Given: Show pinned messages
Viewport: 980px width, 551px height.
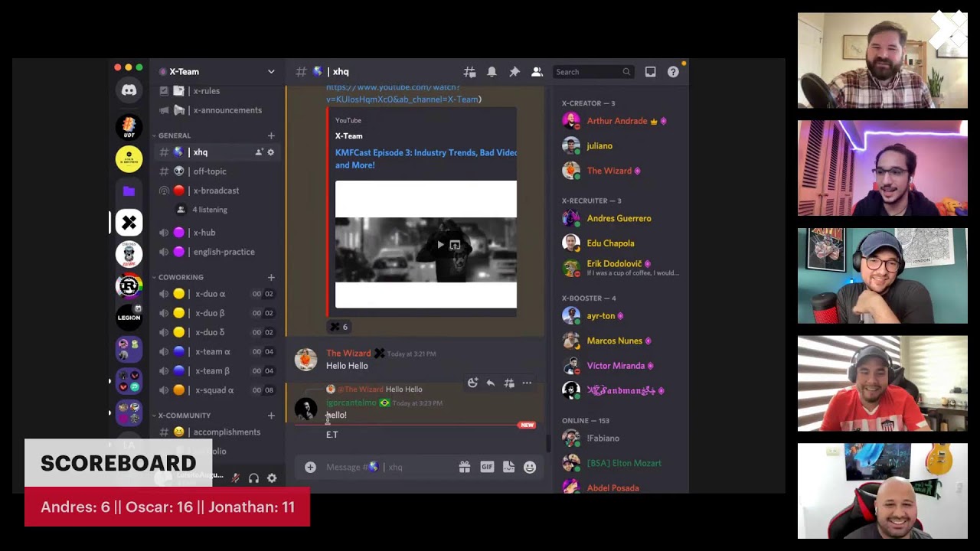Looking at the screenshot, I should coord(514,72).
